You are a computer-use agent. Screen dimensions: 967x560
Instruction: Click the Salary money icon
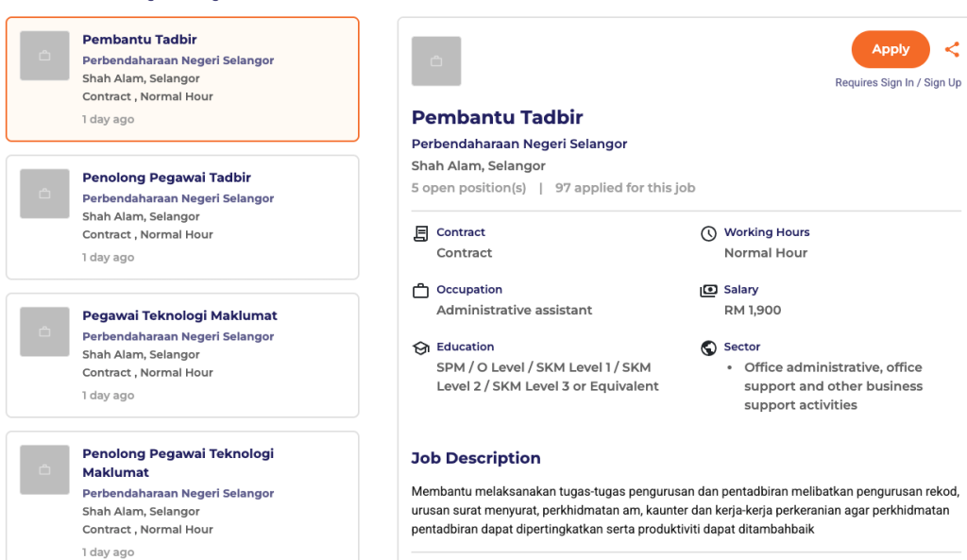click(x=708, y=291)
